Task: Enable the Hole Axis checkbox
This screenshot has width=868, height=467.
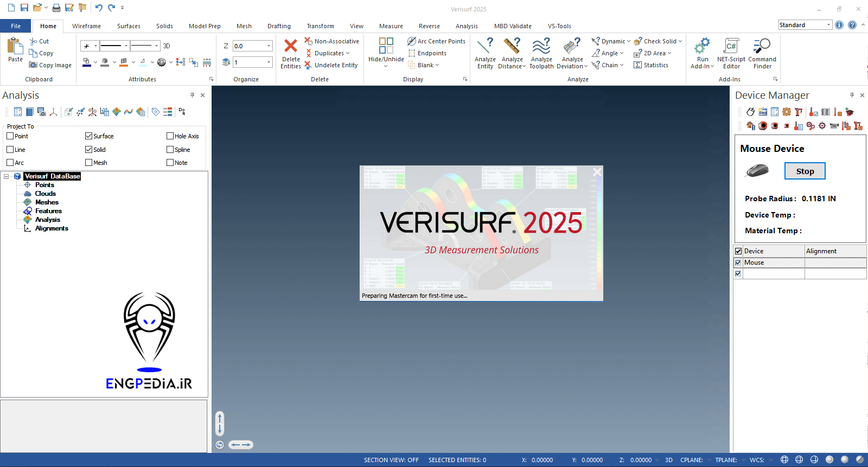Action: pos(170,136)
